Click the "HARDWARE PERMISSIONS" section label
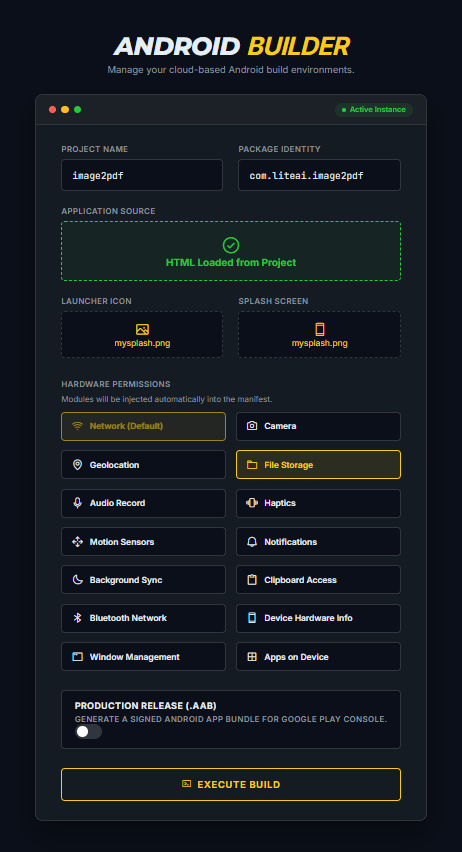 116,384
